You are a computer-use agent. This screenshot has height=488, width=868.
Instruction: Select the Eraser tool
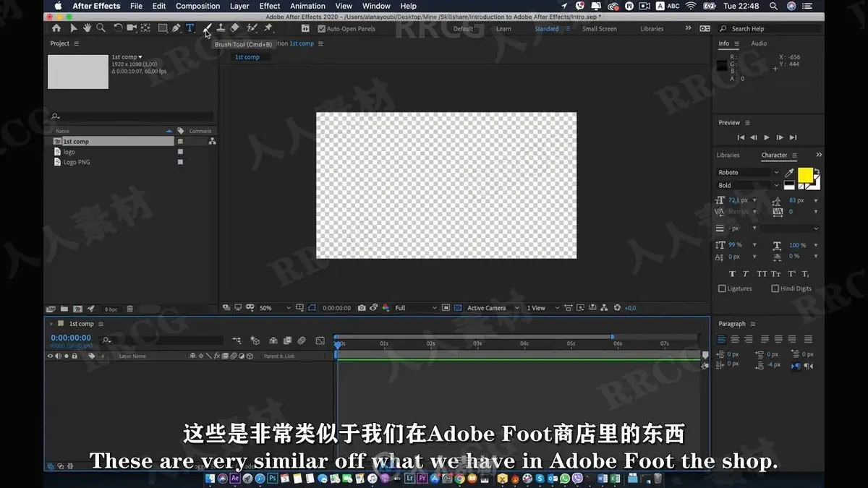[234, 28]
